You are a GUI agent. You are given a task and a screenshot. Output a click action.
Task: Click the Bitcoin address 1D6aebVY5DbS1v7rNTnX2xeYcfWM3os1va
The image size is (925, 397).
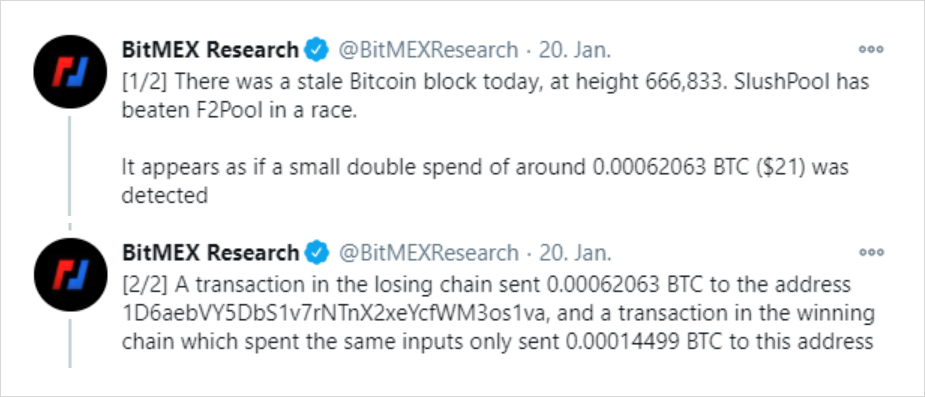336,313
